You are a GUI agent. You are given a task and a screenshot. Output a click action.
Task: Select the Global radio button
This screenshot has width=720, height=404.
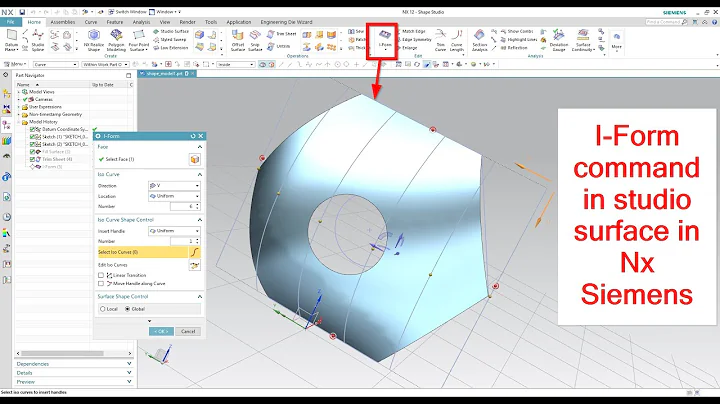tap(128, 309)
